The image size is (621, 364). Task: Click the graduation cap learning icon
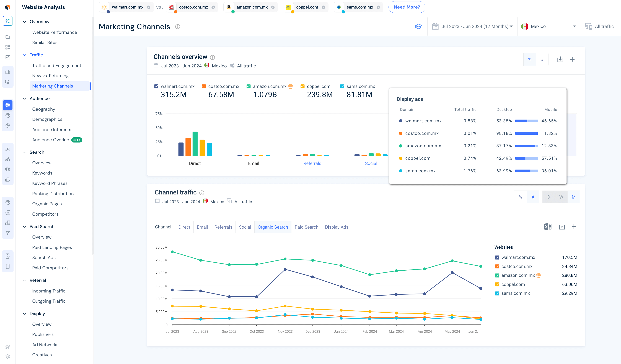point(418,26)
